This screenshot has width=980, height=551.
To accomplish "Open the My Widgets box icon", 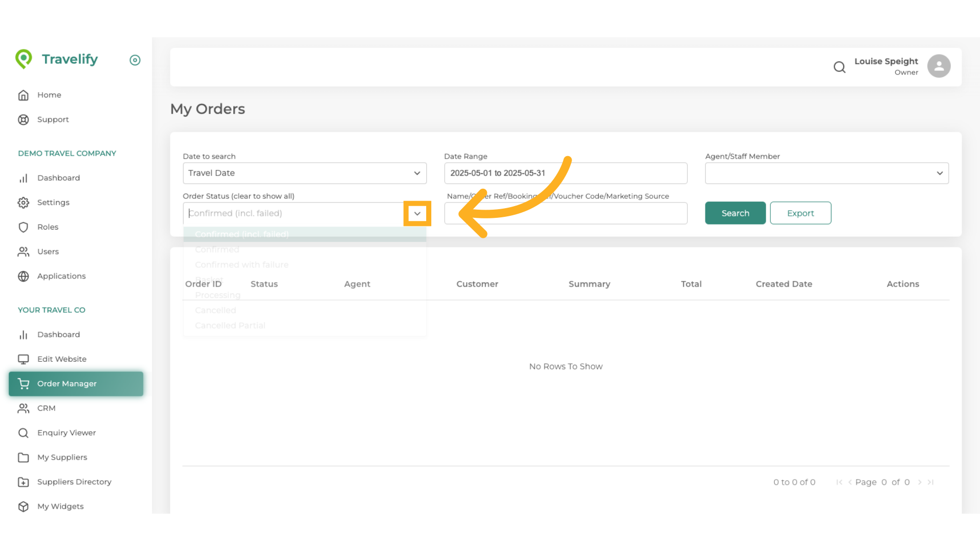I will click(23, 506).
